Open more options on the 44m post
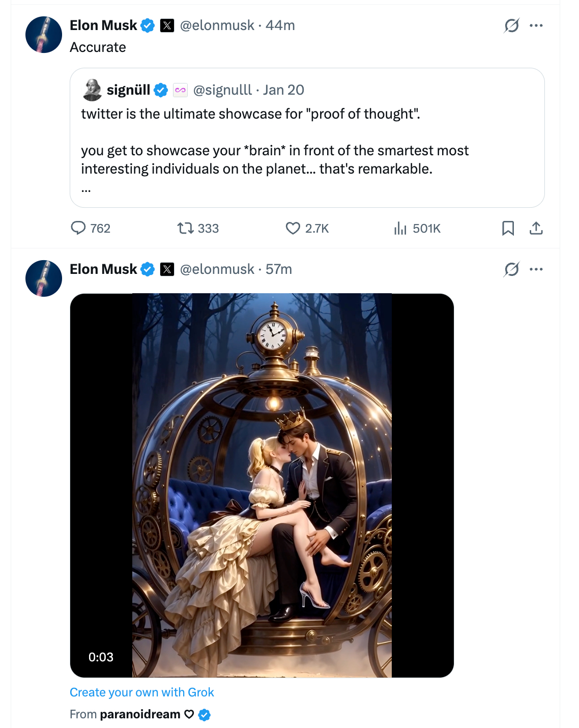The height and width of the screenshot is (728, 579). [x=536, y=25]
